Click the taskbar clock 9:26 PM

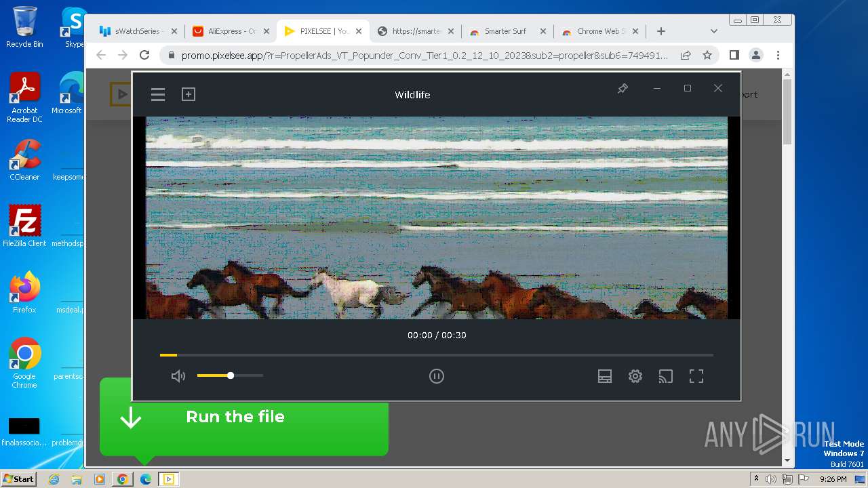833,479
